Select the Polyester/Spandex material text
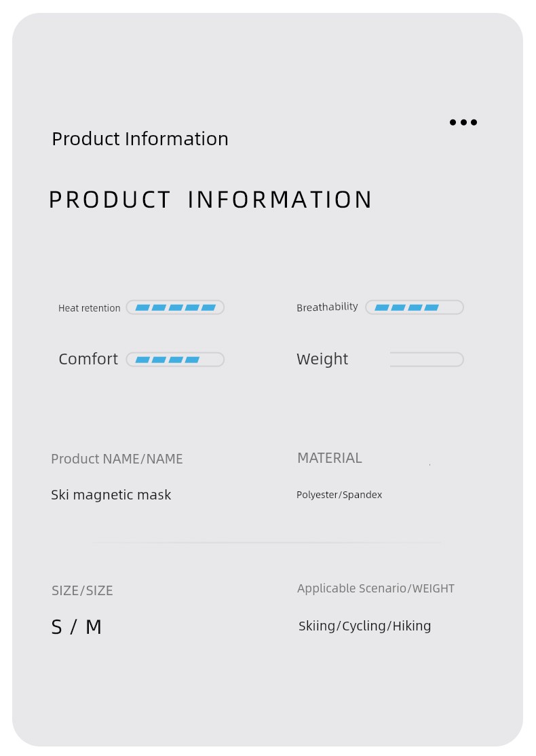 pos(339,495)
